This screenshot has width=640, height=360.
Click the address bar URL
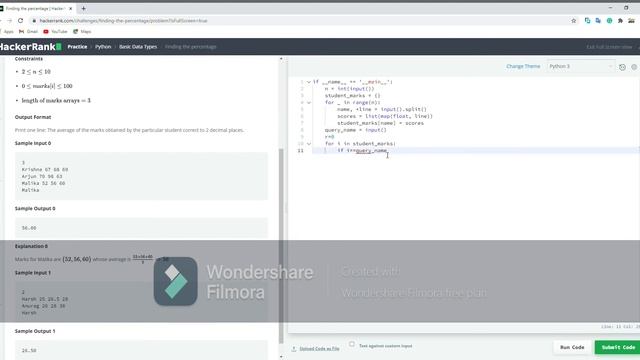pos(123,20)
